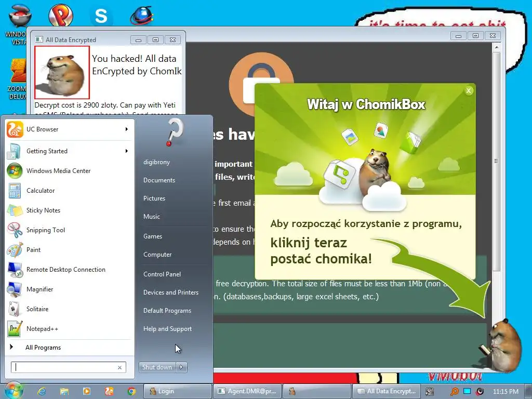
Task: Open the red P desktop icon
Action: click(60, 16)
